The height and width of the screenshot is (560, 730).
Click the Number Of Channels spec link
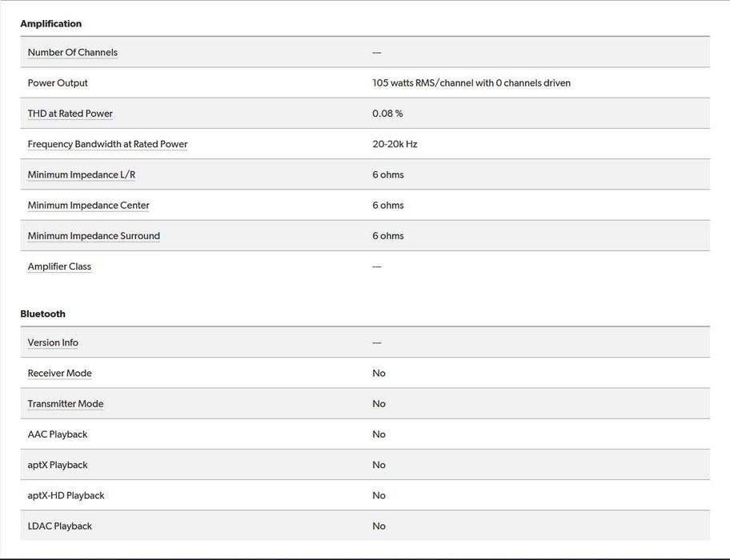[72, 53]
